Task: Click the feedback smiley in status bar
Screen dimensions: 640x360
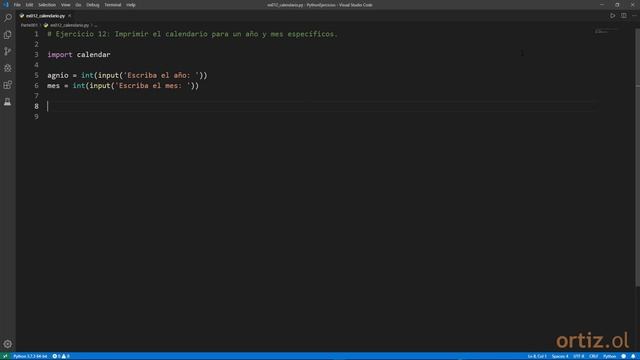Action: tap(623, 356)
